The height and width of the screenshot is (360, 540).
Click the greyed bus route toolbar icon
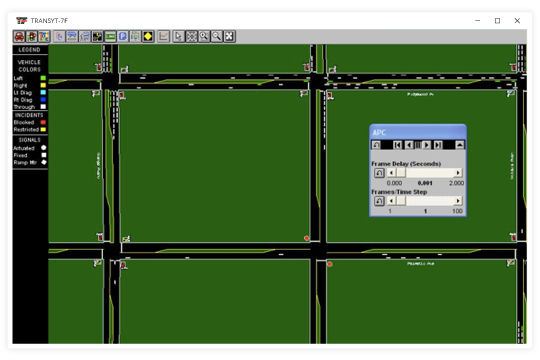(x=85, y=37)
